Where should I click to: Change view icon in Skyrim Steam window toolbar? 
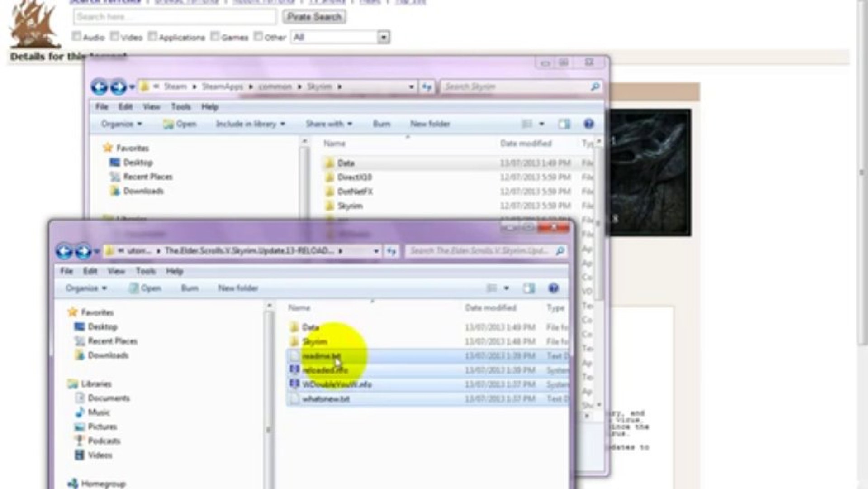(x=527, y=124)
